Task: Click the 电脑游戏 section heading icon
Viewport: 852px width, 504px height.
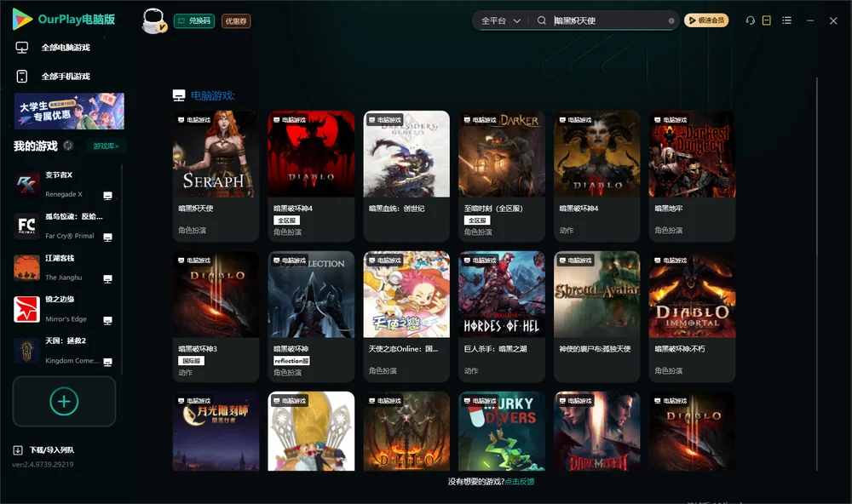Action: [x=179, y=95]
